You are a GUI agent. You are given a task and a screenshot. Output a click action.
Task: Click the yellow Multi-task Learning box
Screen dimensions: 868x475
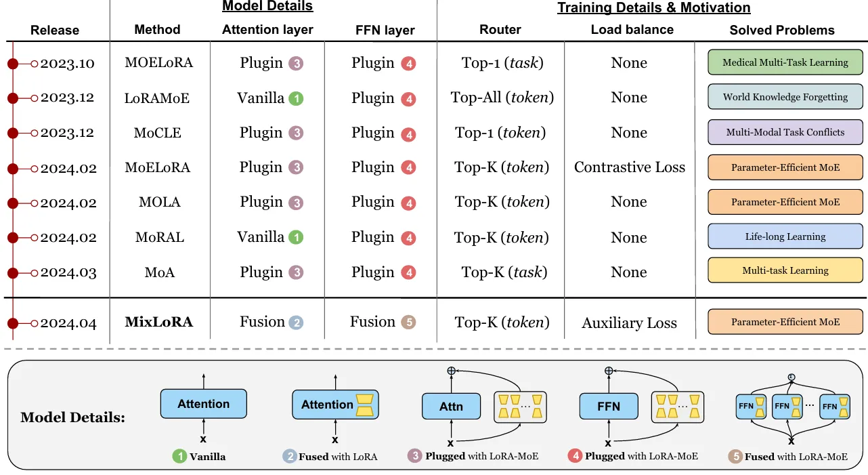[x=785, y=270]
